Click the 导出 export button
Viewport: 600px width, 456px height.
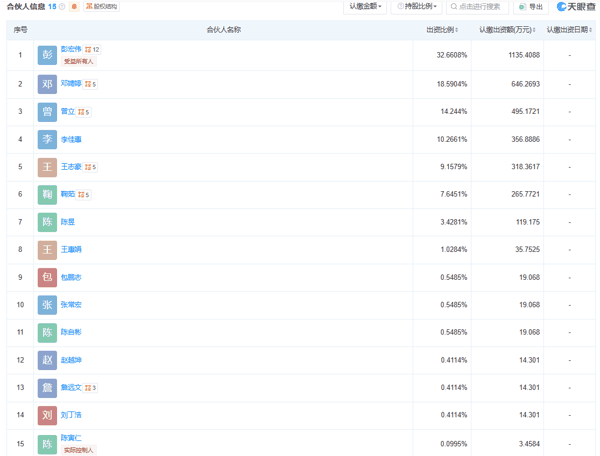click(x=531, y=7)
